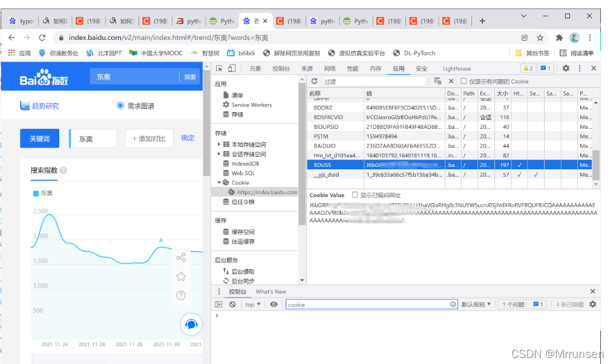Open the extensions puzzle icon
This screenshot has height=364, width=613.
(x=559, y=37)
